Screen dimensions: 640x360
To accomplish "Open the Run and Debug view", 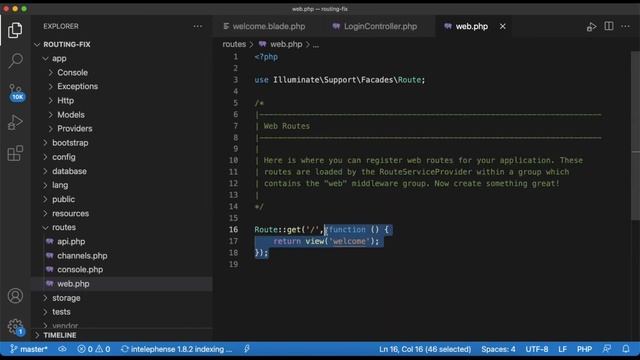I will tap(15, 122).
